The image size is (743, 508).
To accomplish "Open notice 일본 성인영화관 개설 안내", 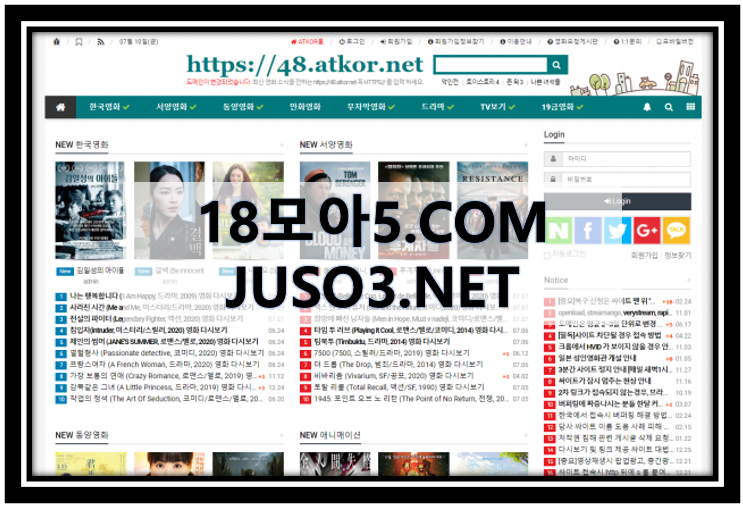I will (x=597, y=359).
